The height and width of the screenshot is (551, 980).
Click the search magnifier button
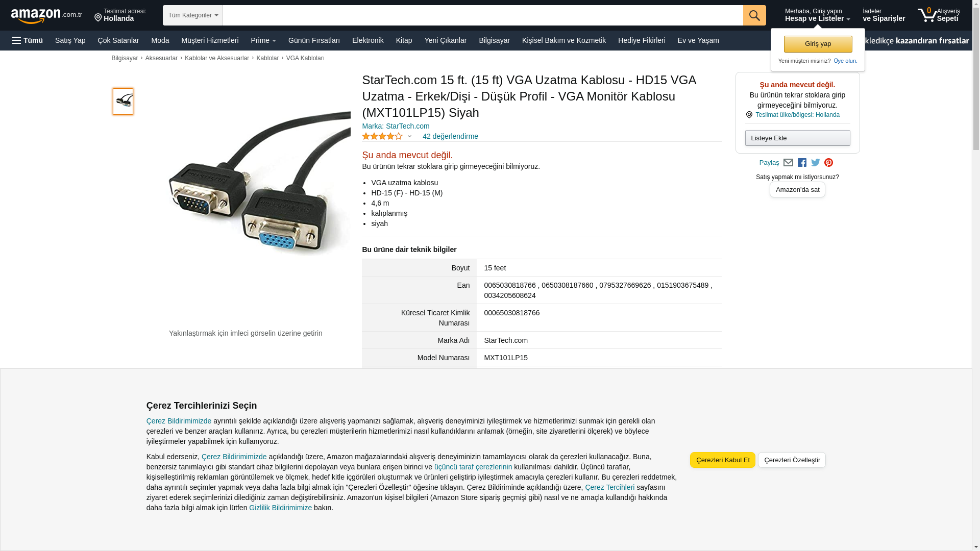[x=754, y=15]
